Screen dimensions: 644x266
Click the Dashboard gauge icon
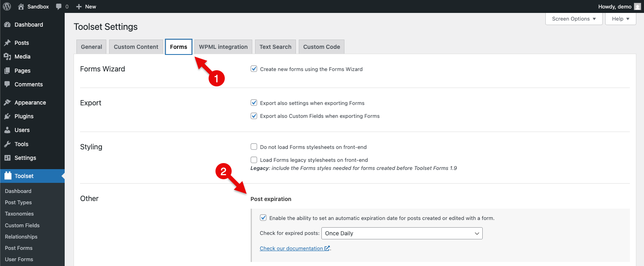pyautogui.click(x=7, y=25)
